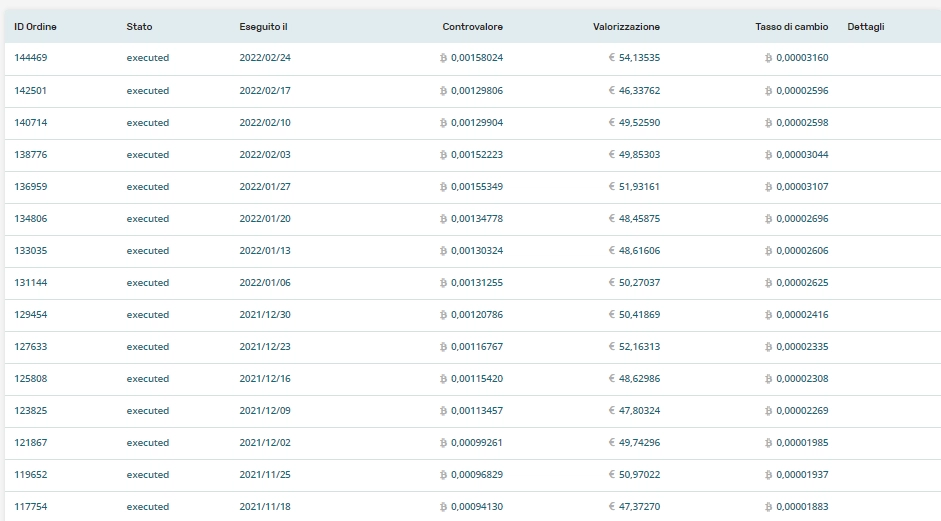Select date 2022/01/13 in order 133035 row
The height and width of the screenshot is (521, 941).
(x=265, y=251)
